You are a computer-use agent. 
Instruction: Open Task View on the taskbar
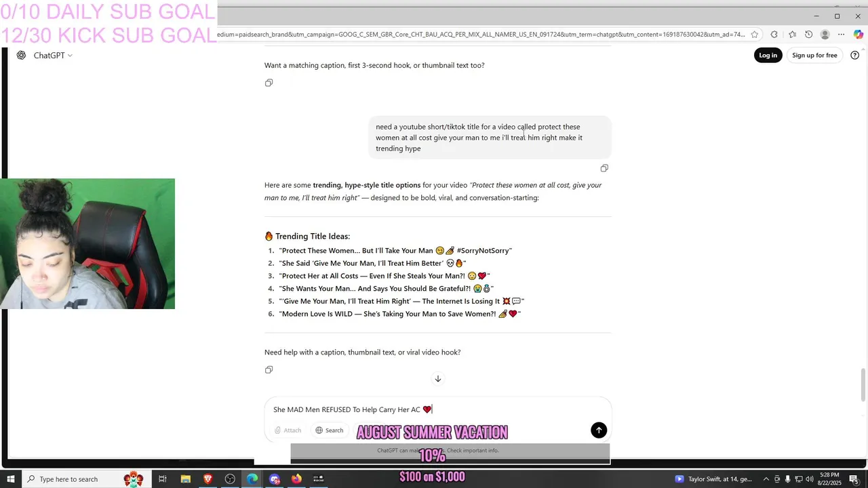163,479
